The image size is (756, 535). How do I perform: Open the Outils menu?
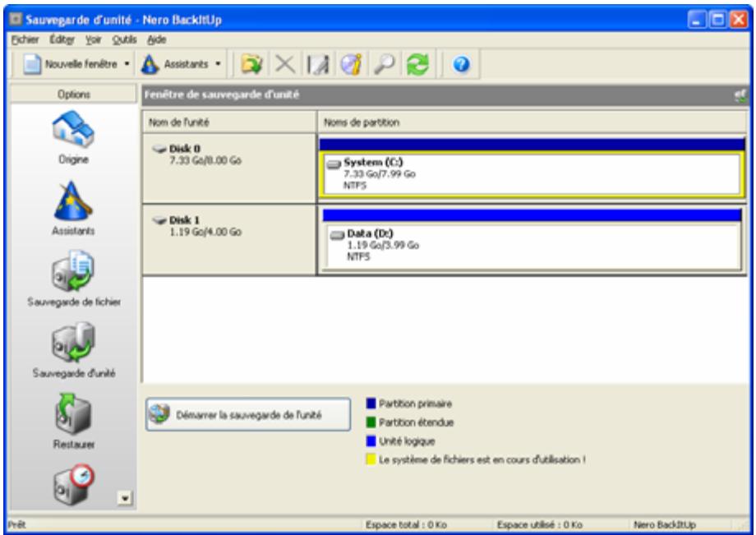click(x=124, y=39)
